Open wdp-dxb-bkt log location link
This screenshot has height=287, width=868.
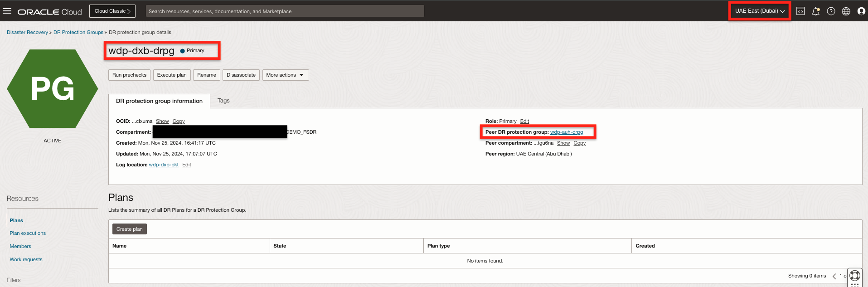(164, 165)
